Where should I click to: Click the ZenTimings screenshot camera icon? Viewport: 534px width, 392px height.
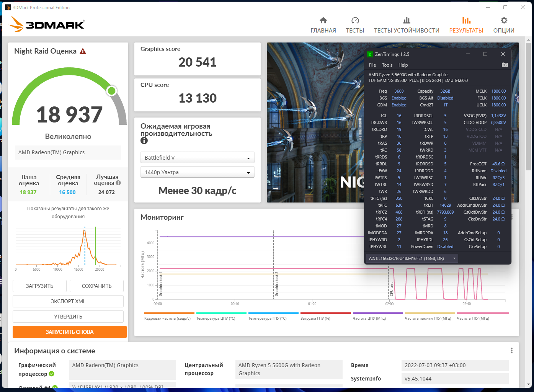pyautogui.click(x=505, y=65)
